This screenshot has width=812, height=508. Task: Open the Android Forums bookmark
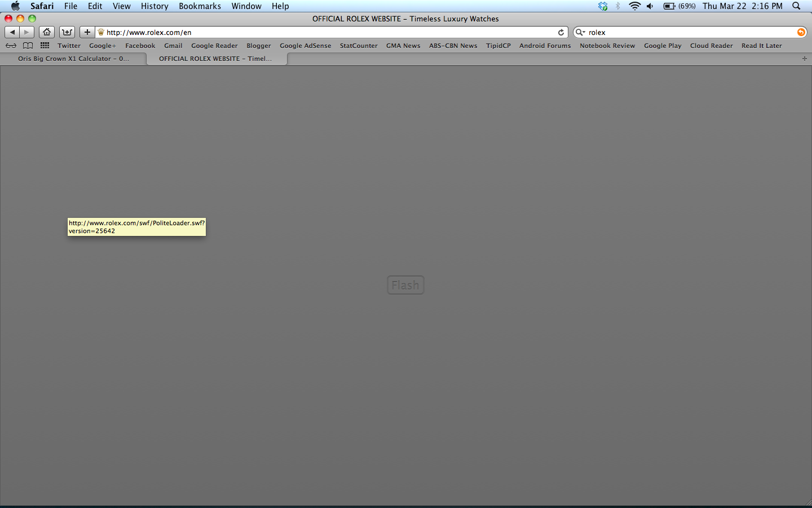[545, 46]
